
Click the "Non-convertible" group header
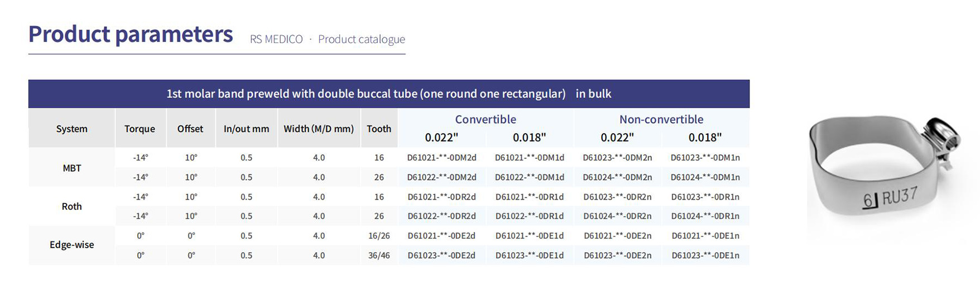coord(661,119)
